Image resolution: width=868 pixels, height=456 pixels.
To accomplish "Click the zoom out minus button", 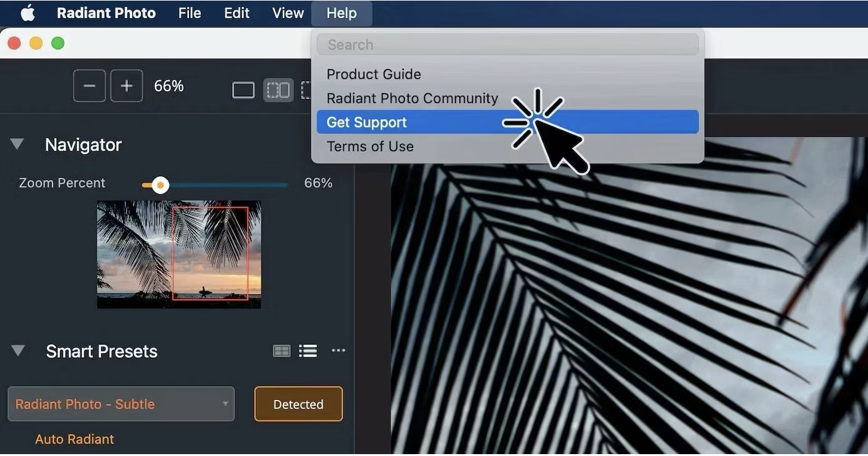I will coord(89,86).
